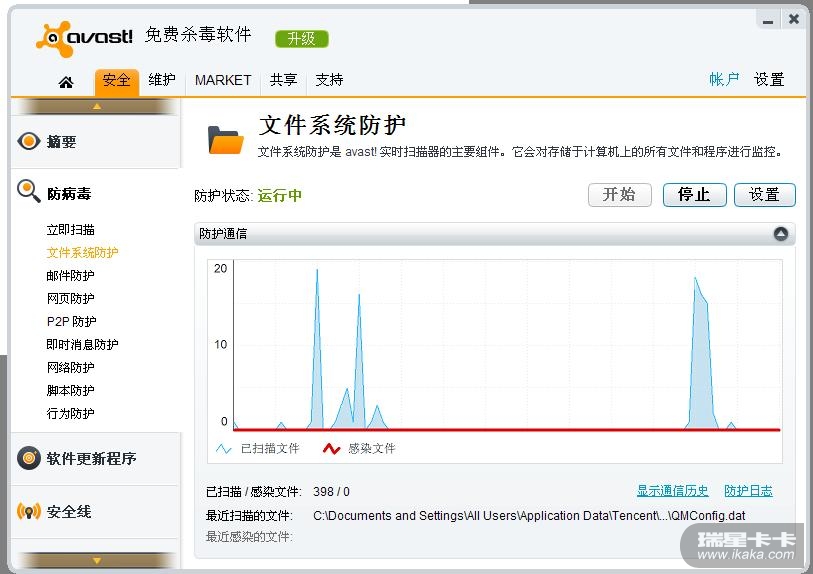
Task: Select 文件系统防护 in the sidebar
Action: (x=82, y=253)
